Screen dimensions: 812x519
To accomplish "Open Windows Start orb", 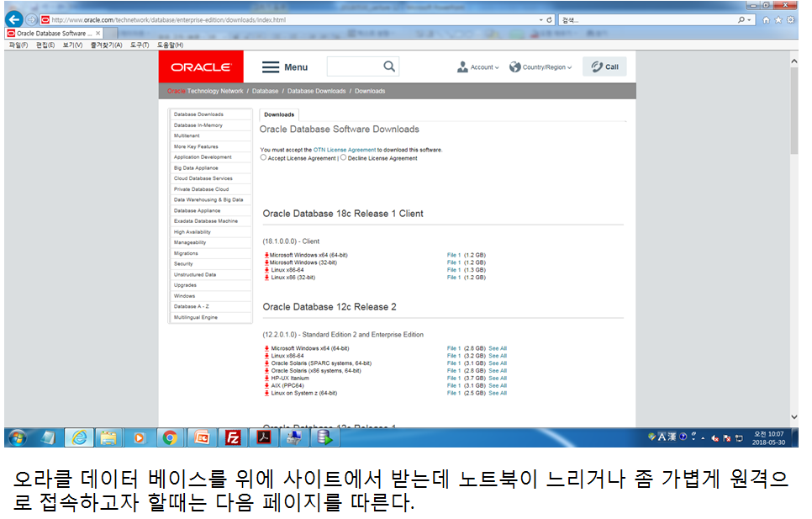I will pyautogui.click(x=18, y=438).
